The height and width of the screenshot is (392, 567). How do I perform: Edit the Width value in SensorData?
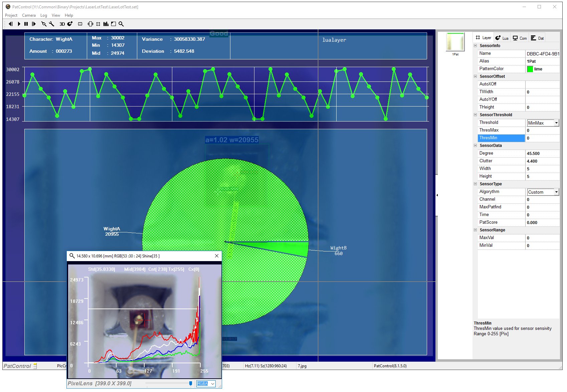click(542, 169)
